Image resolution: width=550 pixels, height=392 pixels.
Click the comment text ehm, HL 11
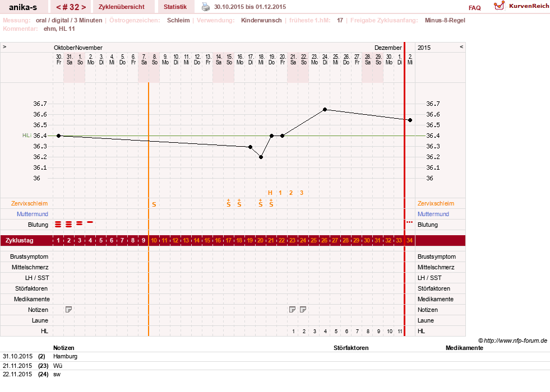(59, 29)
